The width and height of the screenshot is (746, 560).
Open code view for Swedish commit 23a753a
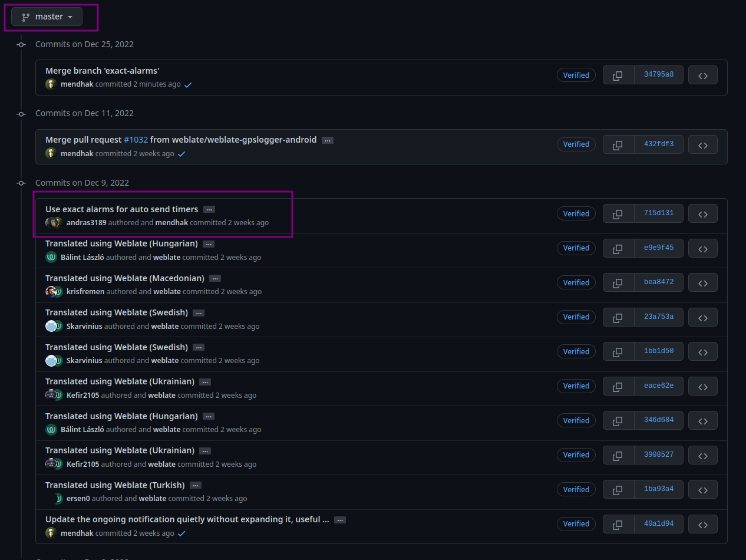click(702, 317)
